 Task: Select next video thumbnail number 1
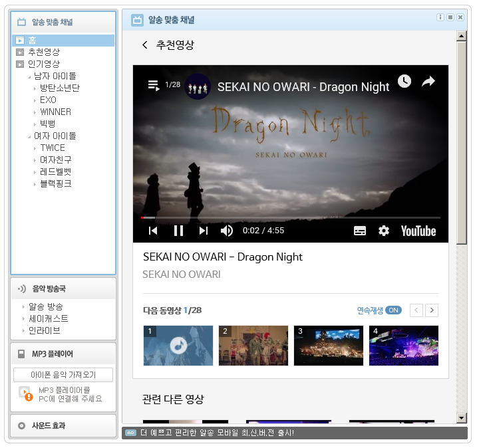178,346
